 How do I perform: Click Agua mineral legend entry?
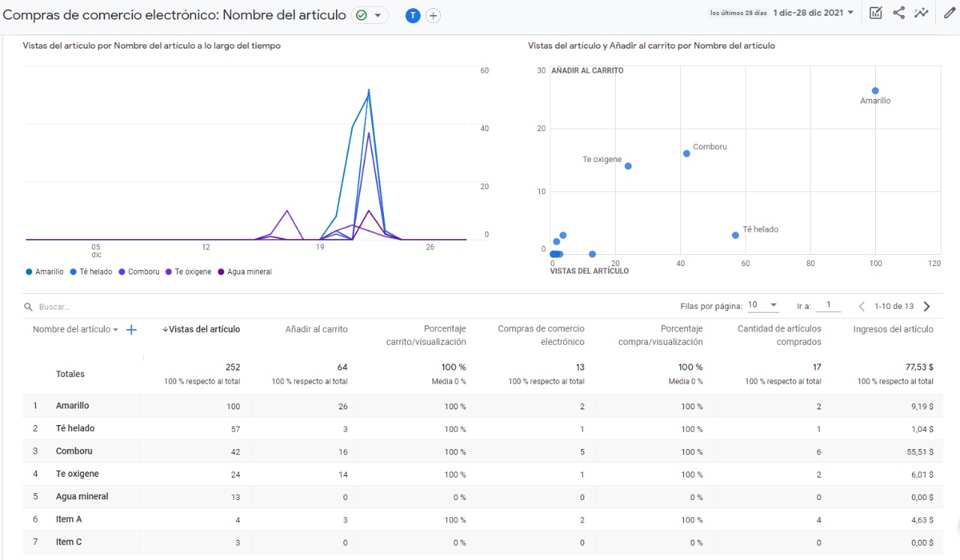tap(244, 272)
